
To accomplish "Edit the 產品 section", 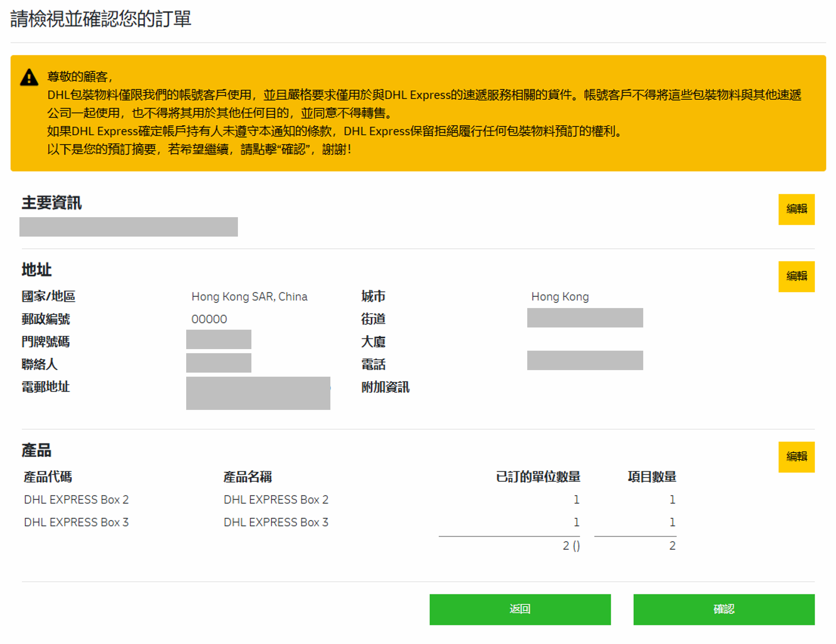I will [796, 457].
